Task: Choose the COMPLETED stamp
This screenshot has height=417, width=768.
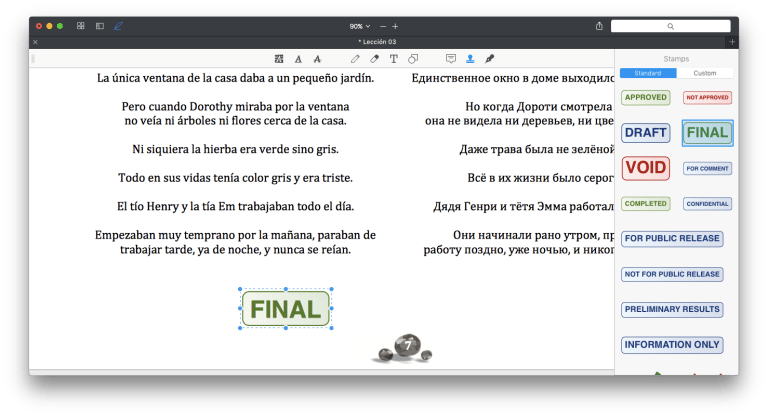Action: [646, 204]
